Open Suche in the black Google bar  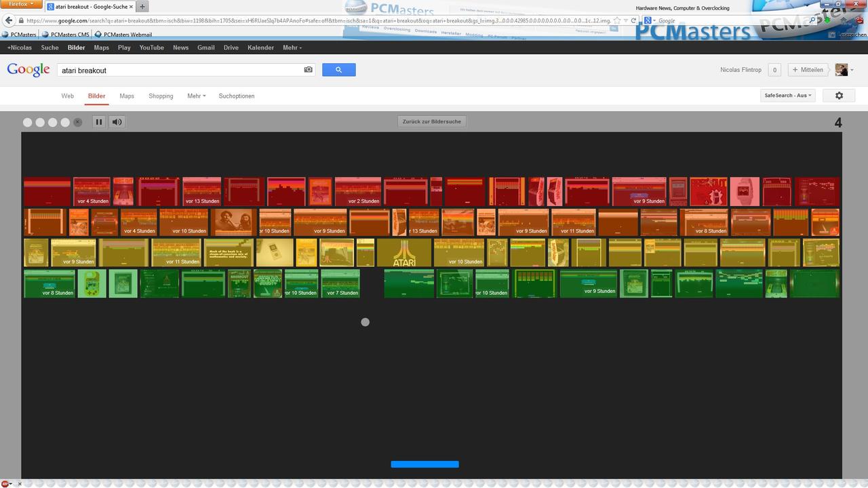50,47
